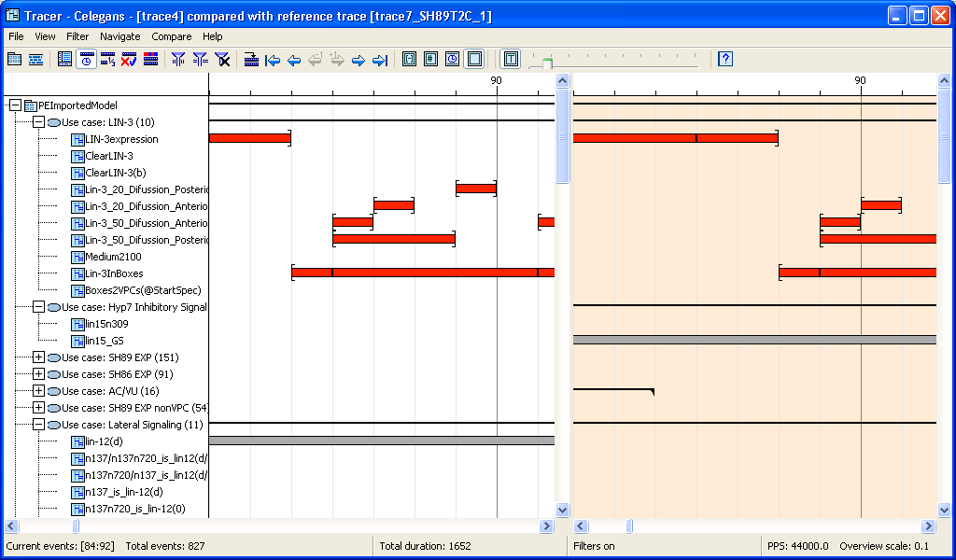
Task: Click the zoom slider handle in toolbar
Action: pyautogui.click(x=548, y=63)
